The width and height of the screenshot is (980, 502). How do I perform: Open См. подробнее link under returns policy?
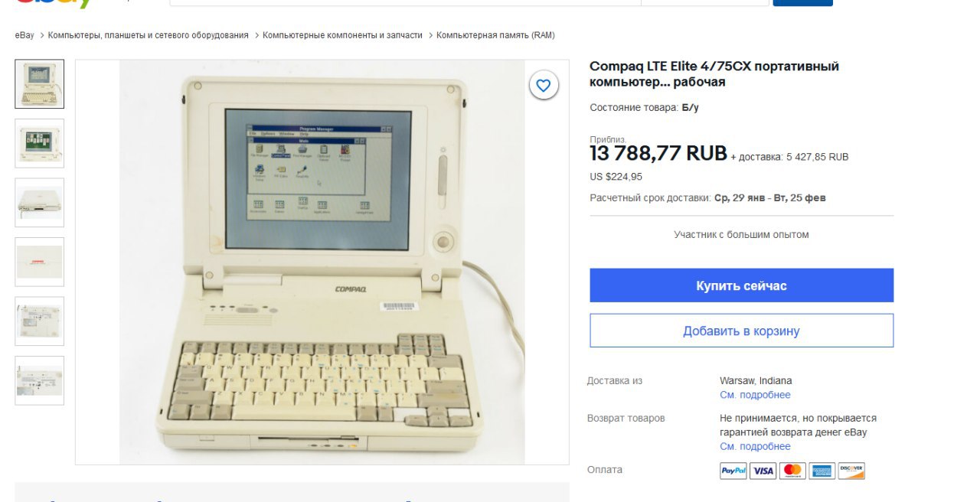click(x=755, y=446)
